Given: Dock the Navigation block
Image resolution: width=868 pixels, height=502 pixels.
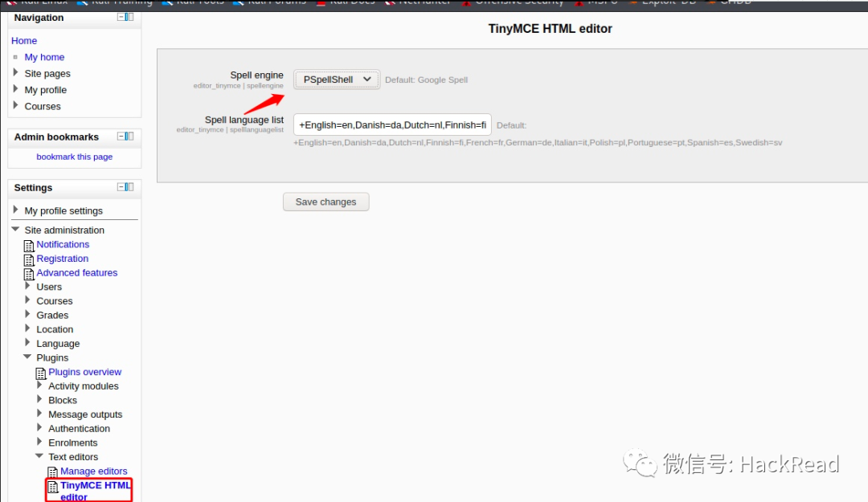Looking at the screenshot, I should coord(129,17).
